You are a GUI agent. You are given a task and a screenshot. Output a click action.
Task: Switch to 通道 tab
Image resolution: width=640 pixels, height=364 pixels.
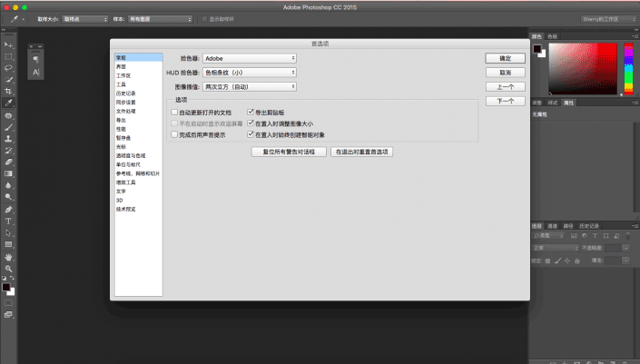(552, 226)
